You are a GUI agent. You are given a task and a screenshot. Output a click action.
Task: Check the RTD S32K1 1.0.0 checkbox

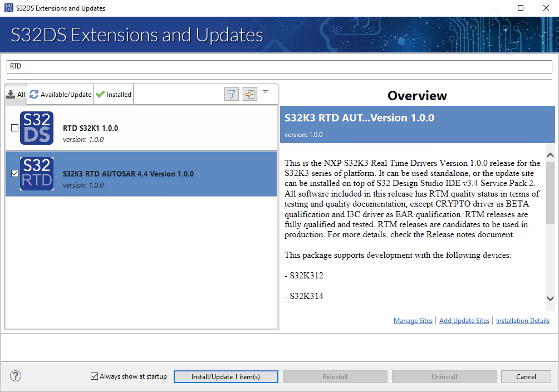(x=14, y=128)
